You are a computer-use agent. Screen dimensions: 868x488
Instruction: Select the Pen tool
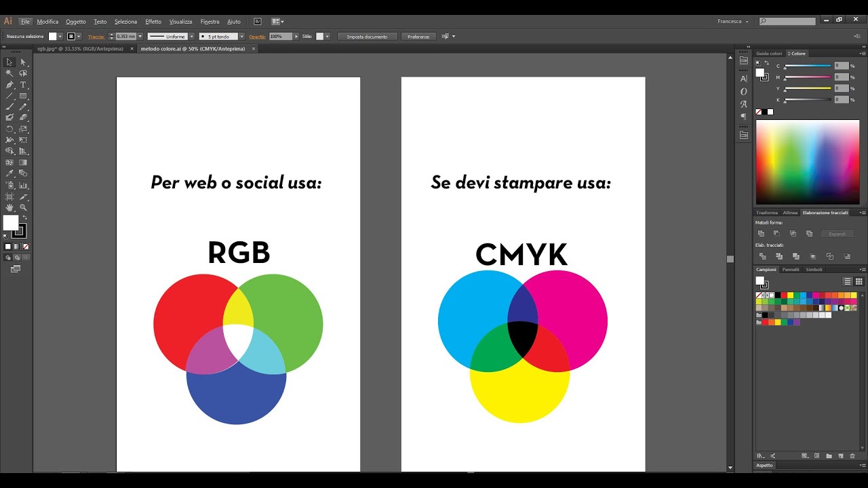pyautogui.click(x=9, y=85)
